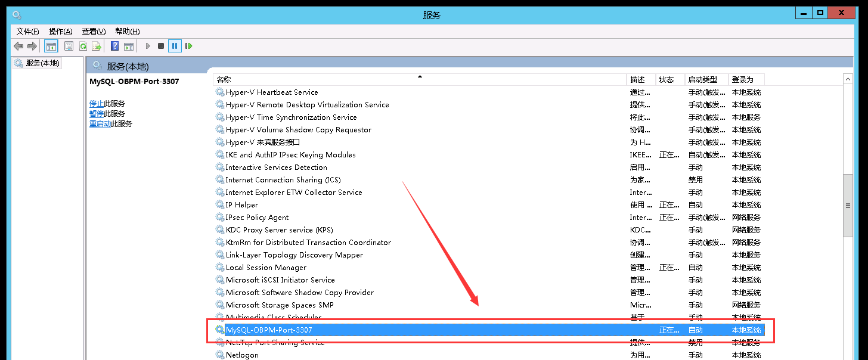Screen dimensions: 868x360
Task: Toggle the show/hide action pane button
Action: 128,46
